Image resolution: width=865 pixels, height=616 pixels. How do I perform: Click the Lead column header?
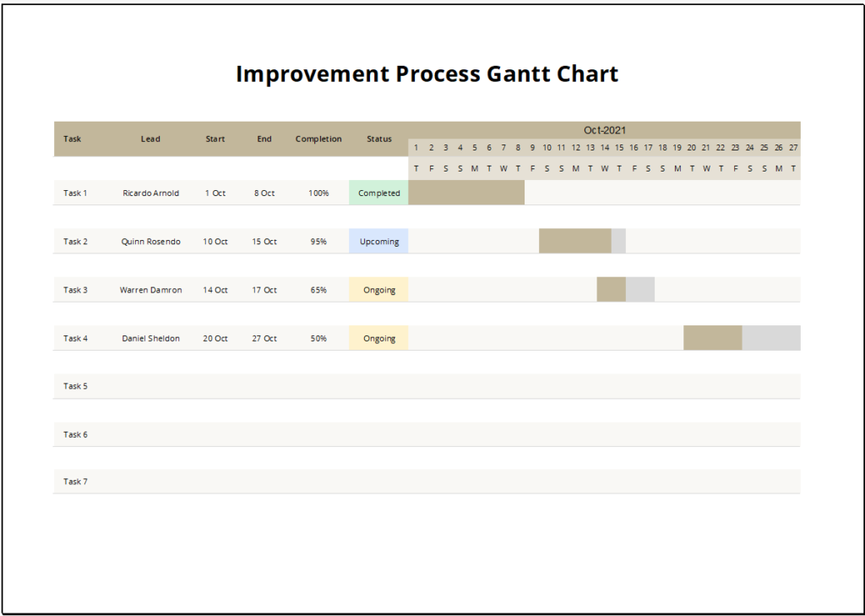(150, 139)
